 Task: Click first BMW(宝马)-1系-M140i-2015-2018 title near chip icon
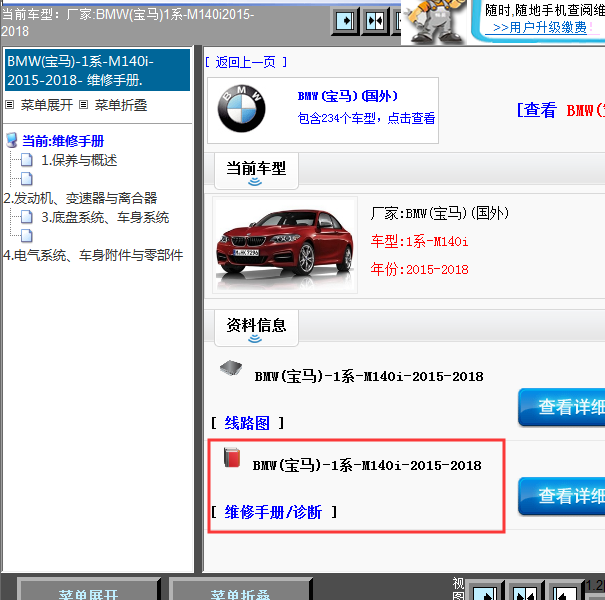click(369, 376)
